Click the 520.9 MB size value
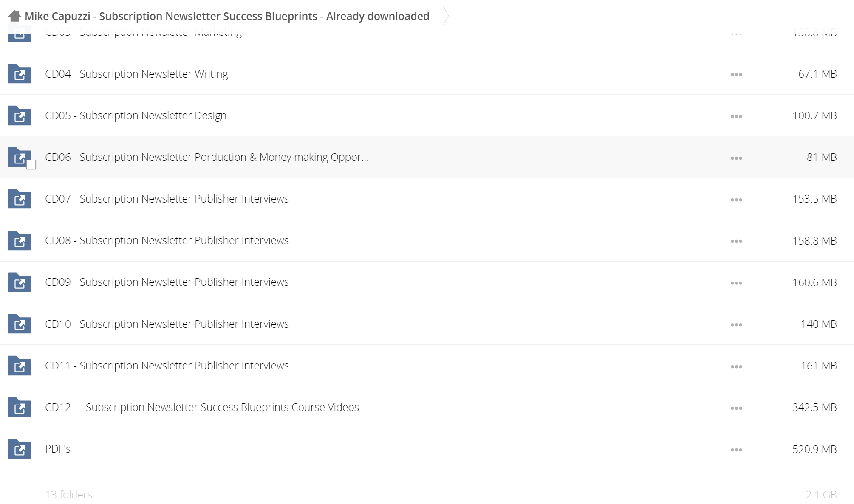Image resolution: width=854 pixels, height=504 pixels. [814, 449]
